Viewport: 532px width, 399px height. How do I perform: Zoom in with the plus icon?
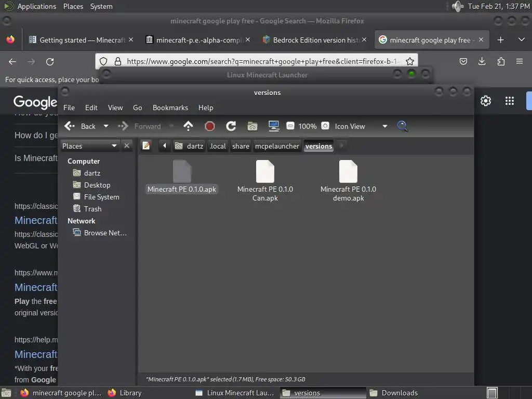[325, 126]
